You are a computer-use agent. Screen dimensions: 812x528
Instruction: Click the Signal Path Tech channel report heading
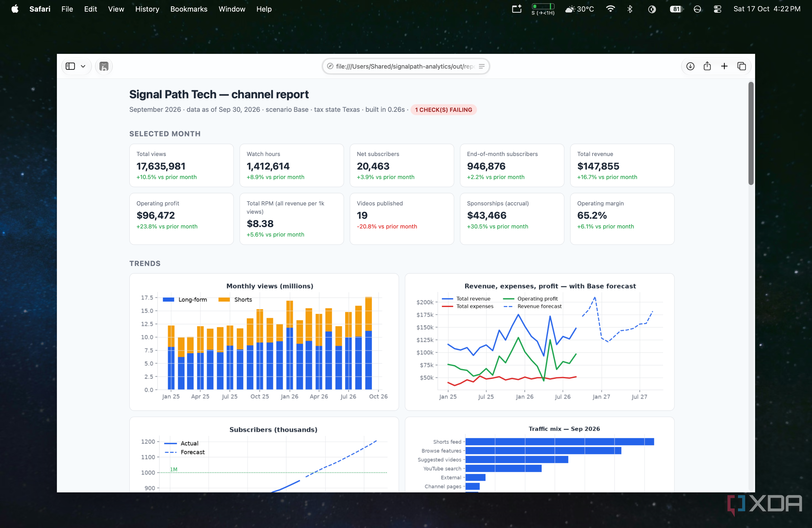(x=219, y=94)
